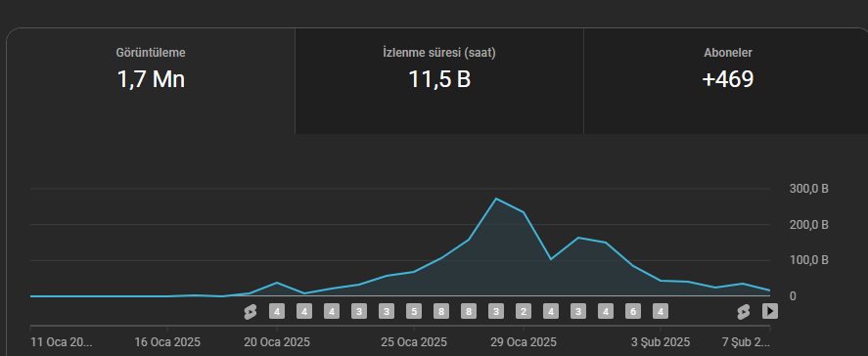Click the Shorts marker icon near 7 Şub

coord(744,312)
